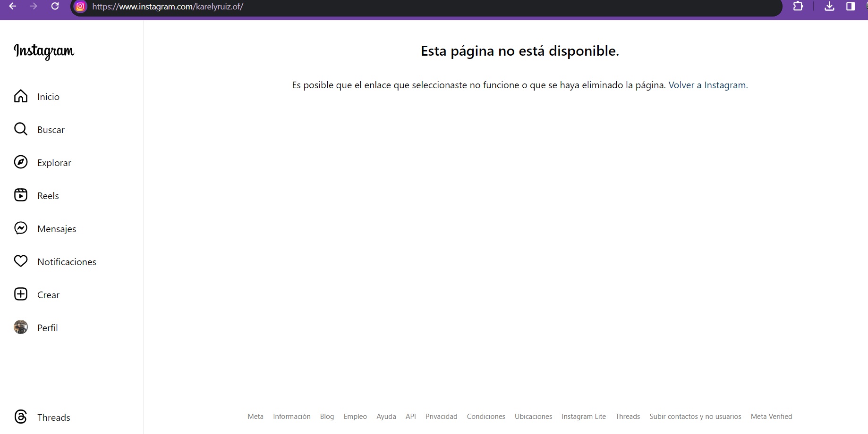This screenshot has height=434, width=868.
Task: Go back with the browser back arrow
Action: 13,6
